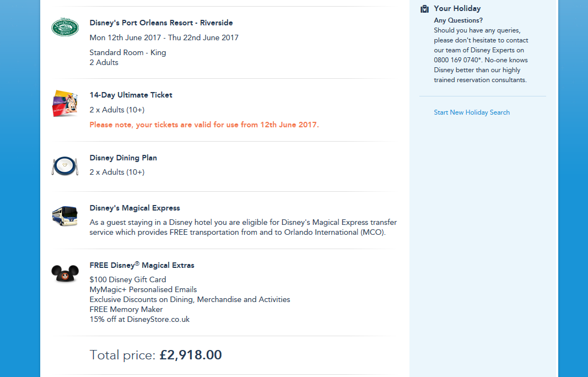Click the FREE Memory Maker line
The height and width of the screenshot is (377, 588).
click(x=126, y=309)
